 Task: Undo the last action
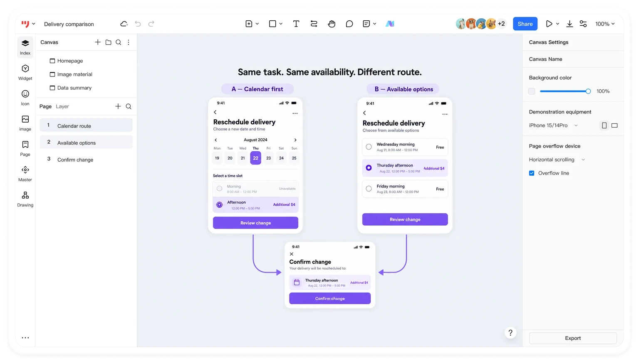tap(138, 24)
